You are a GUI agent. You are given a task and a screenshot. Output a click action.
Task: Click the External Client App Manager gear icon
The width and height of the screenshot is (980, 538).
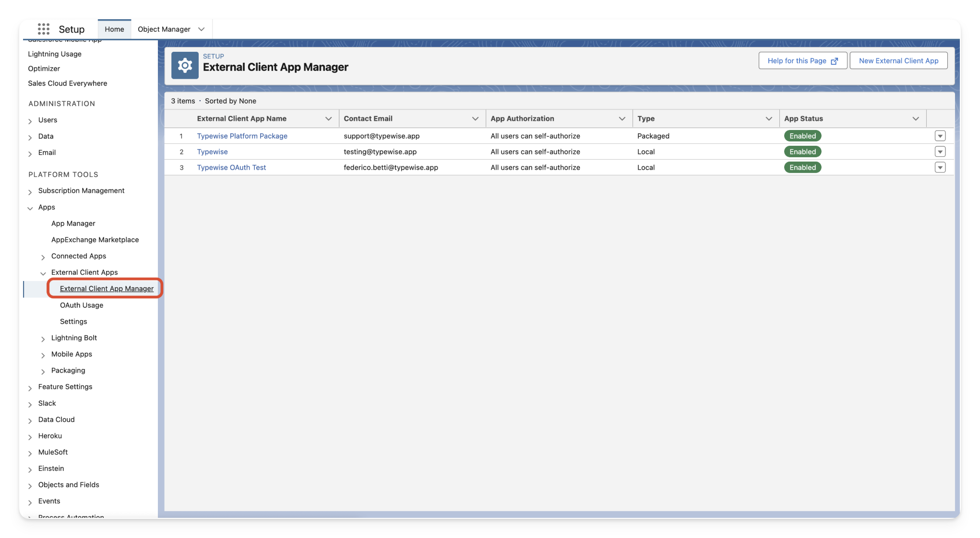pos(185,65)
